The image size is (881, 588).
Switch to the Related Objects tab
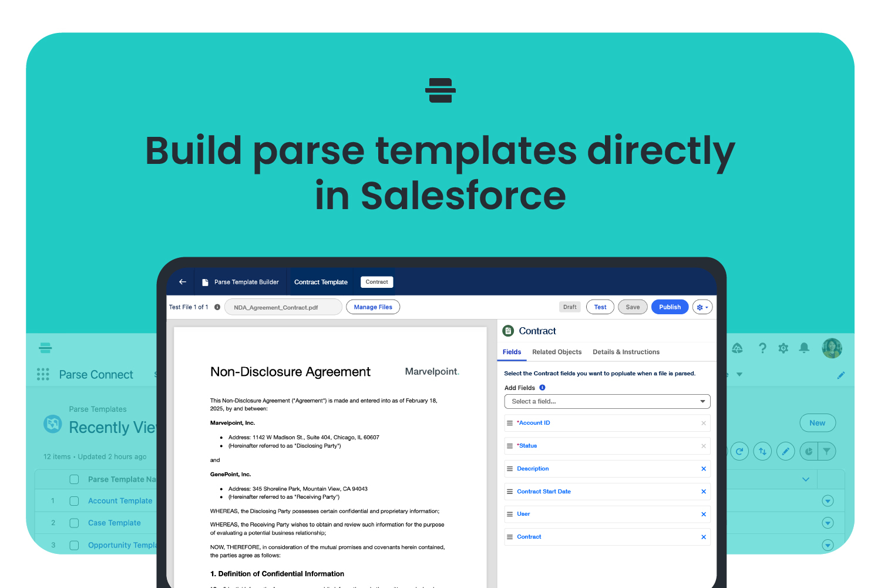(x=557, y=352)
